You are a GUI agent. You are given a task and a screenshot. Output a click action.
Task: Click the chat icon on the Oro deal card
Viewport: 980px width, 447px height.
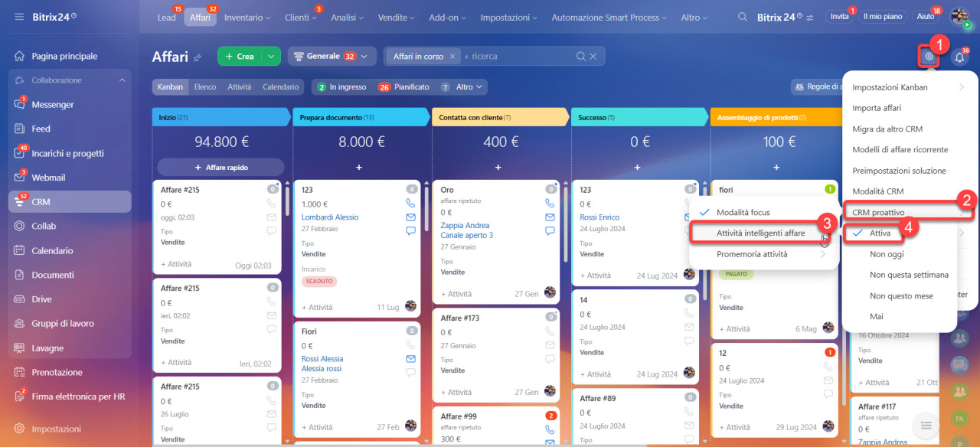[x=550, y=230]
